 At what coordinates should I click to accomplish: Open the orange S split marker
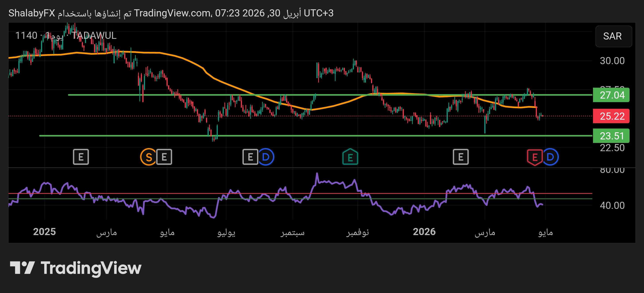click(149, 157)
